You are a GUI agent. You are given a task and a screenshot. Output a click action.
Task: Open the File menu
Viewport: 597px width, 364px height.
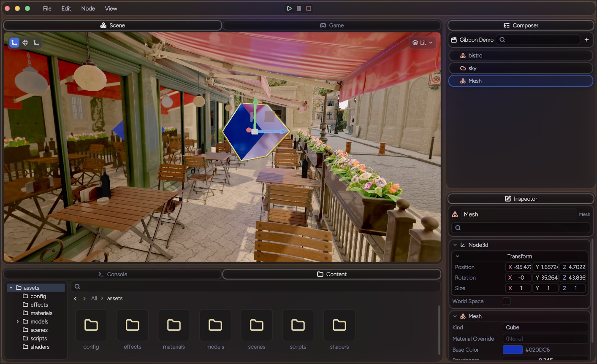47,8
